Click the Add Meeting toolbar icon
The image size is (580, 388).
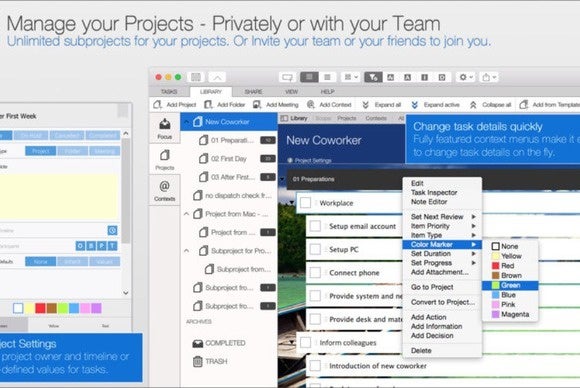click(x=257, y=105)
